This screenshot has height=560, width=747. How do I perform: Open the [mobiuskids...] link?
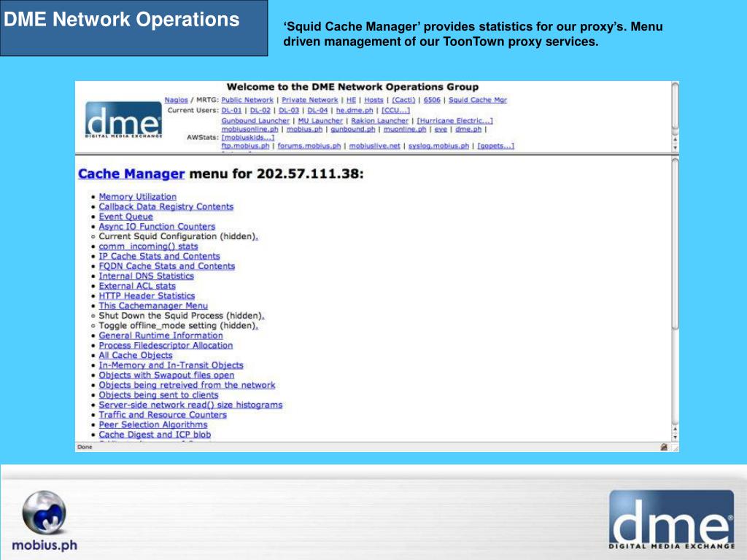248,138
